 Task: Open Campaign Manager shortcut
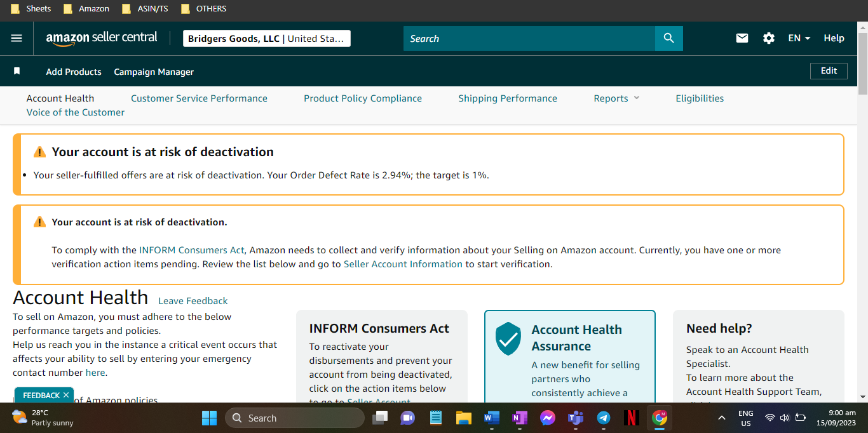click(154, 72)
